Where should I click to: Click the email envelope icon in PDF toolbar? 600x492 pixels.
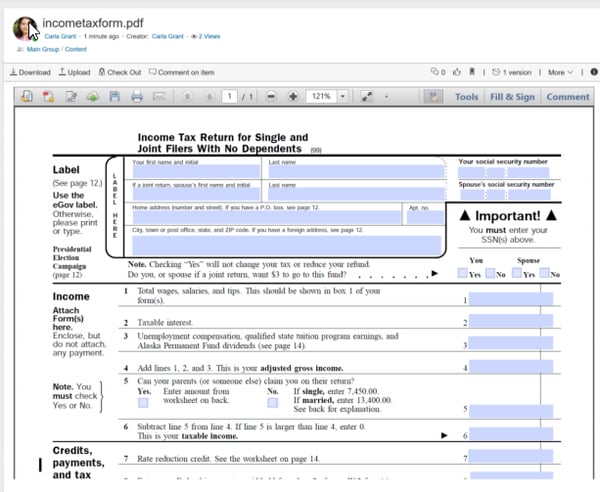point(159,97)
